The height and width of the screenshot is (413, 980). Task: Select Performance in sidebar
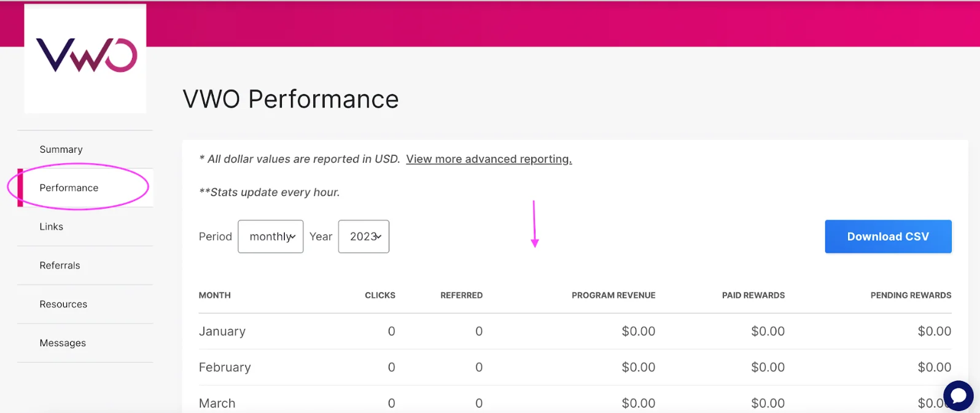pos(69,188)
